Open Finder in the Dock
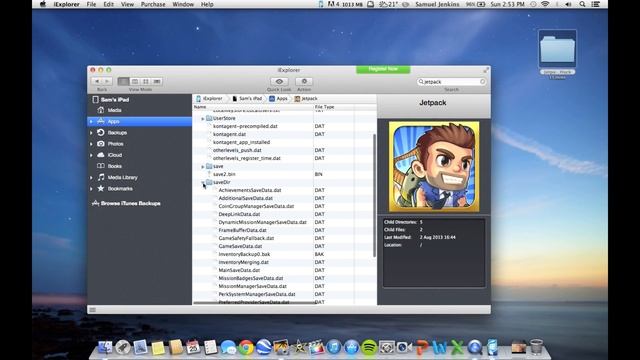640x360 pixels. click(x=105, y=347)
